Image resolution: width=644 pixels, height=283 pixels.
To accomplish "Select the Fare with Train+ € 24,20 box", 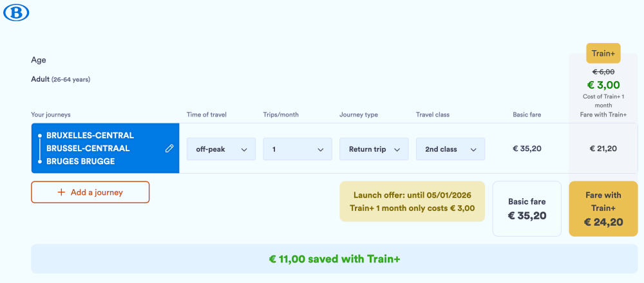I will pos(603,209).
